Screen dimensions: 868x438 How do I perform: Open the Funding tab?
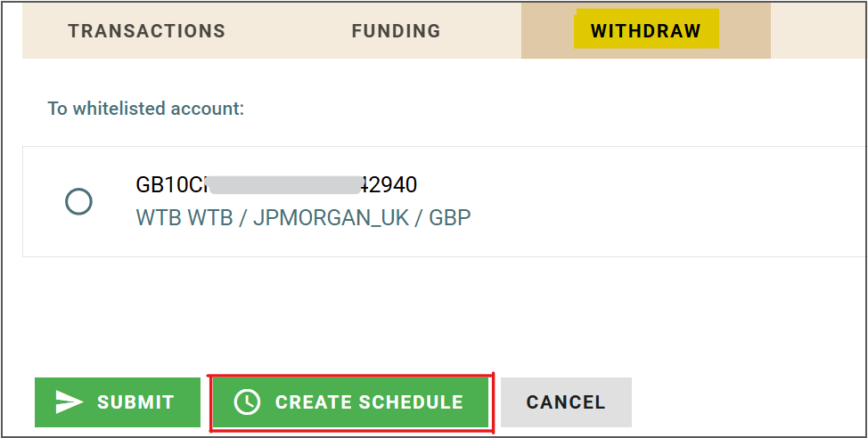coord(396,31)
